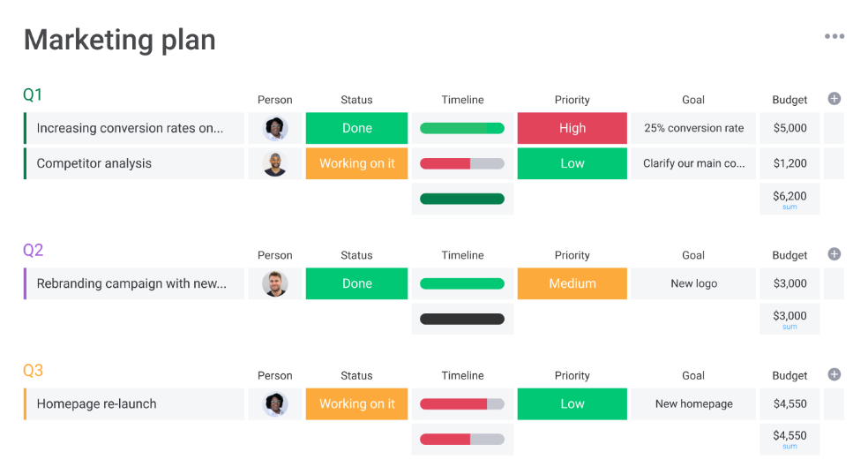Open the Competitor analysis item
The height and width of the screenshot is (467, 868).
(94, 163)
